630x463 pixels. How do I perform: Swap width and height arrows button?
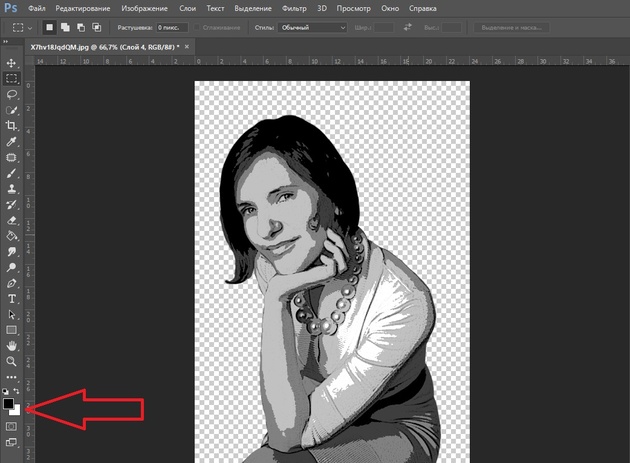pyautogui.click(x=407, y=27)
